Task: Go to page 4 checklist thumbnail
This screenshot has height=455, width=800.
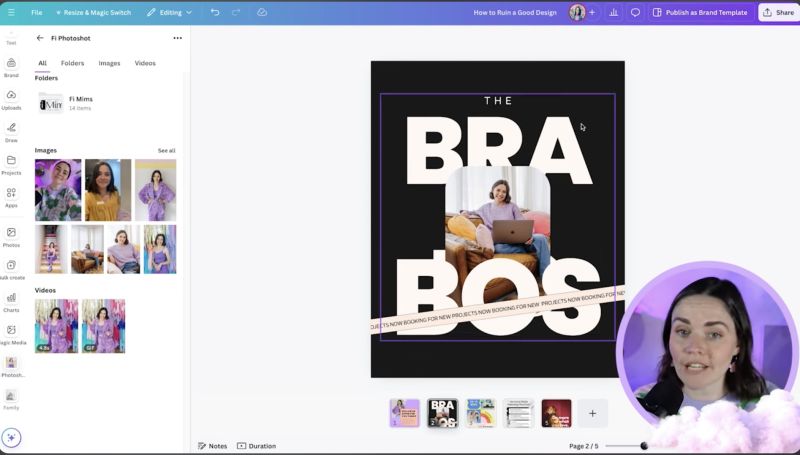Action: pos(518,413)
